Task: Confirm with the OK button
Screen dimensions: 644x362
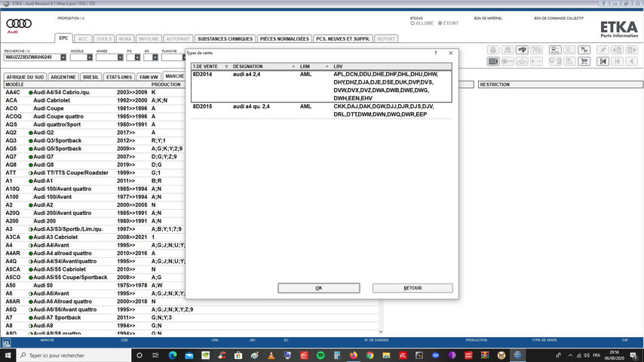Action: tap(319, 288)
